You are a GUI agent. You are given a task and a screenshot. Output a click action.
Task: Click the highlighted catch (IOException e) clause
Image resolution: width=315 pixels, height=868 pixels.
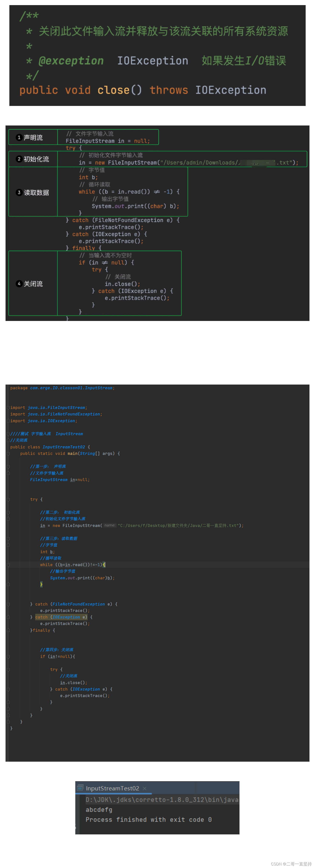61,617
